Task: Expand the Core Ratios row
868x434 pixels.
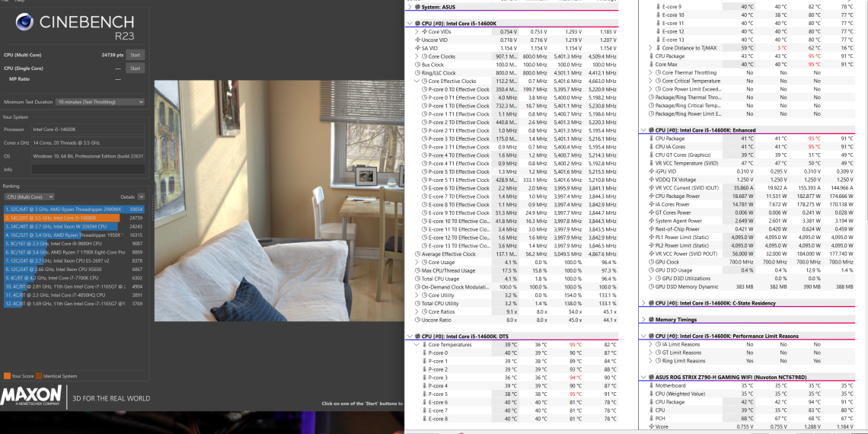Action: (416, 311)
